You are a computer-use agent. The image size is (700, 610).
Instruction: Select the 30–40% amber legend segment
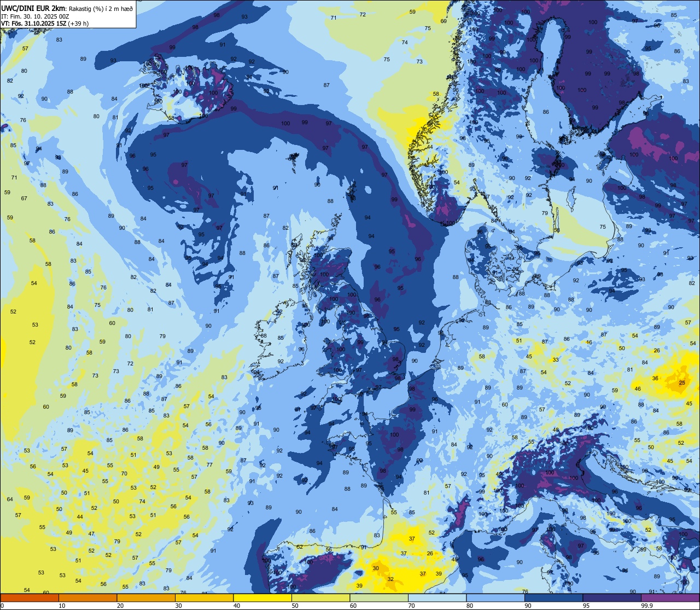[204, 597]
